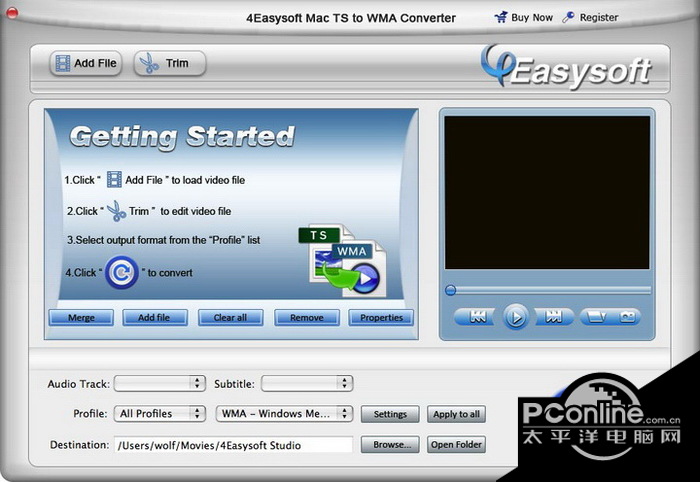The height and width of the screenshot is (482, 700).
Task: Click Open Folder button
Action: pos(456,445)
